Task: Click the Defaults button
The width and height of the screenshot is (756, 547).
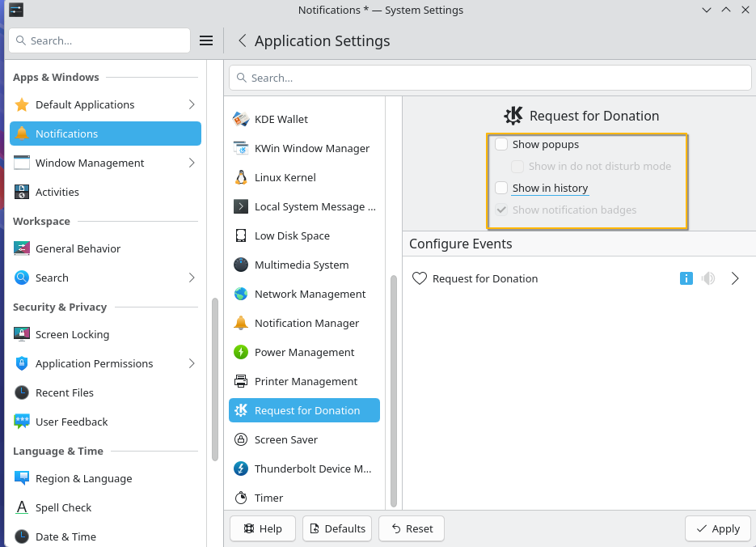Action: click(337, 528)
